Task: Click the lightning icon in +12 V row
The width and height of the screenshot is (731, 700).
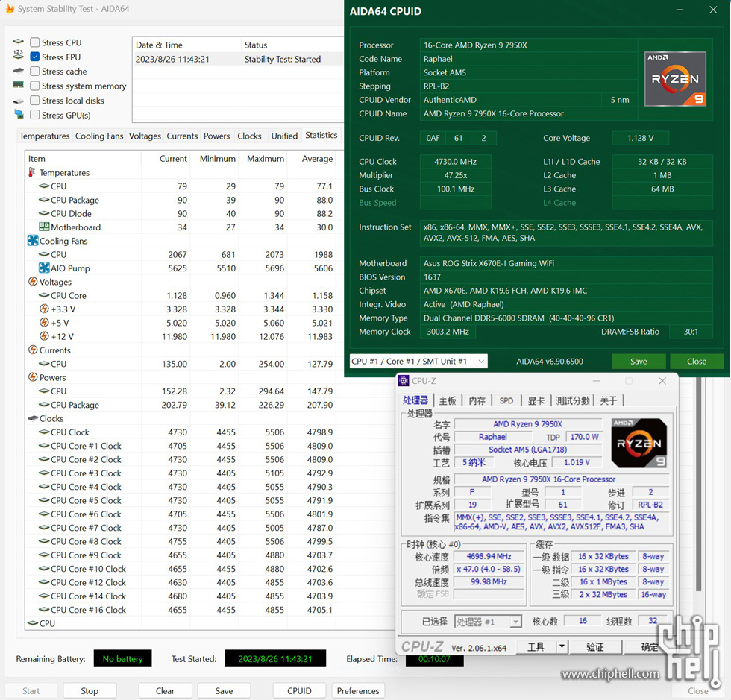Action: 44,336
